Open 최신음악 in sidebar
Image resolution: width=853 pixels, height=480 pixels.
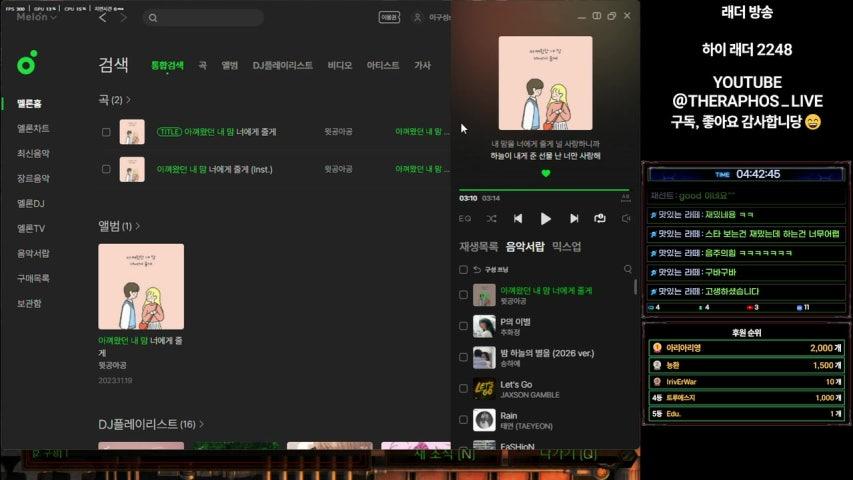pyautogui.click(x=33, y=153)
